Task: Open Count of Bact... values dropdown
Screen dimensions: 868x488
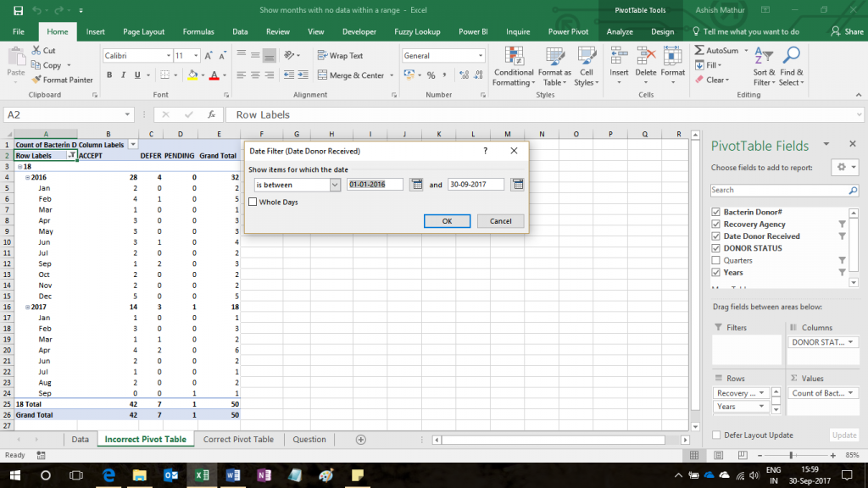Action: pyautogui.click(x=850, y=393)
